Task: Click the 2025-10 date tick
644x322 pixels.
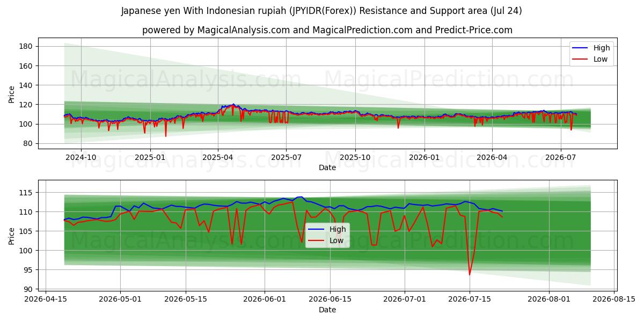Action: tap(355, 157)
